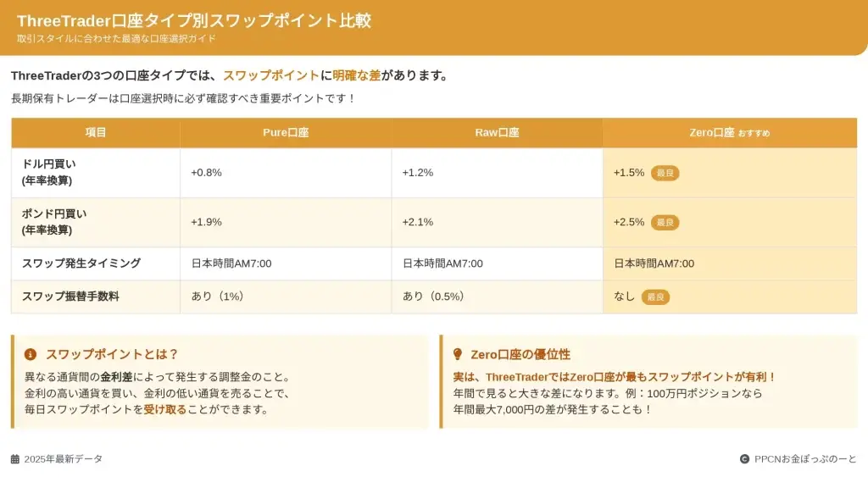Select the Raw口座 column header
Screen dimensions: 868x488
[497, 132]
